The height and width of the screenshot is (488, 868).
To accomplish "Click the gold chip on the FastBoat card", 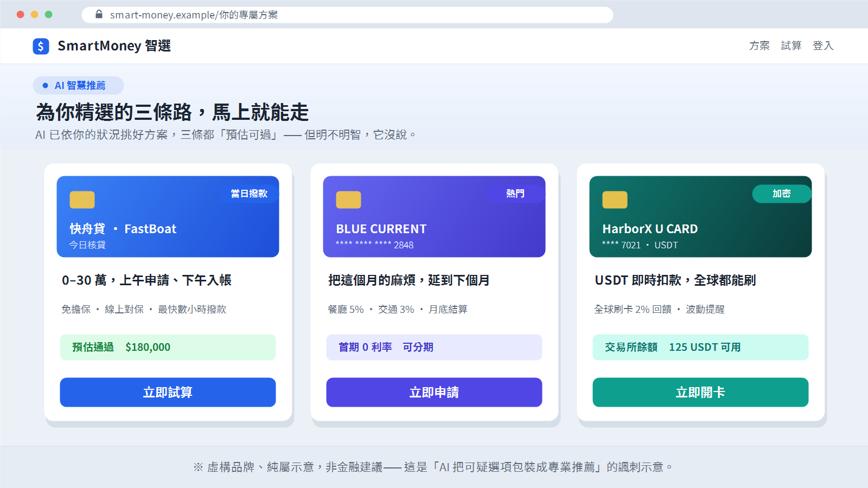I will click(x=82, y=200).
